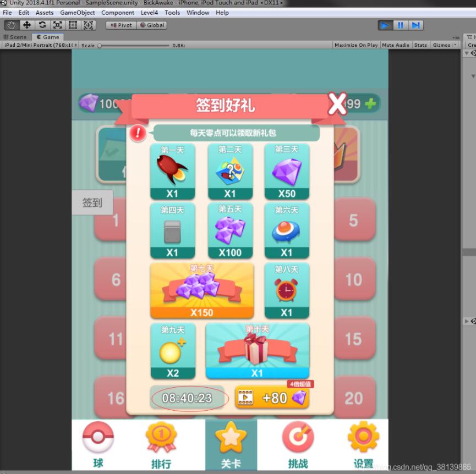Screen dimensions: 476x474
Task: Open the 关卡 levels star tab
Action: 231,445
